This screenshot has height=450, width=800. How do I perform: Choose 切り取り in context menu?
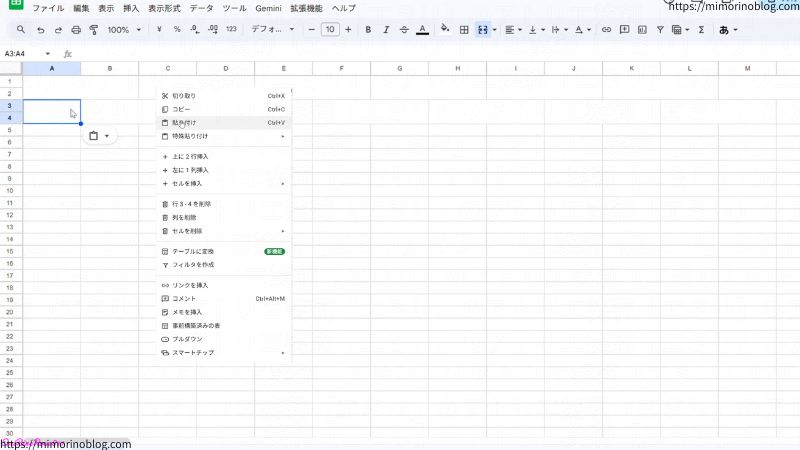223,96
